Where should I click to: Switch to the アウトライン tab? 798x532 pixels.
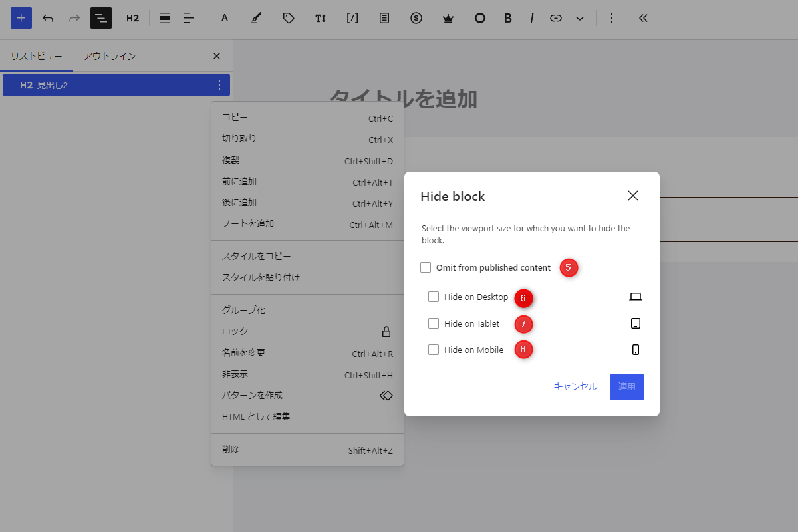tap(110, 56)
